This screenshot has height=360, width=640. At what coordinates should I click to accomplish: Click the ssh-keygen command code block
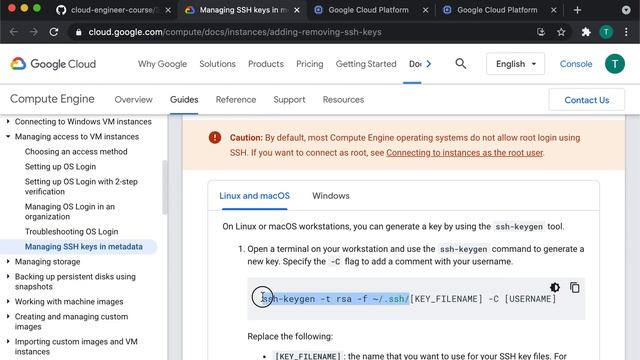coord(416,299)
